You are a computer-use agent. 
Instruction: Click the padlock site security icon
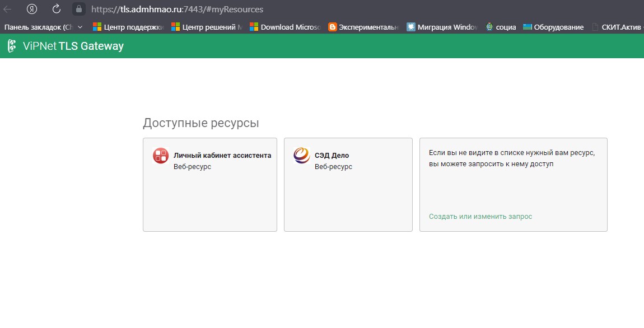tap(79, 9)
